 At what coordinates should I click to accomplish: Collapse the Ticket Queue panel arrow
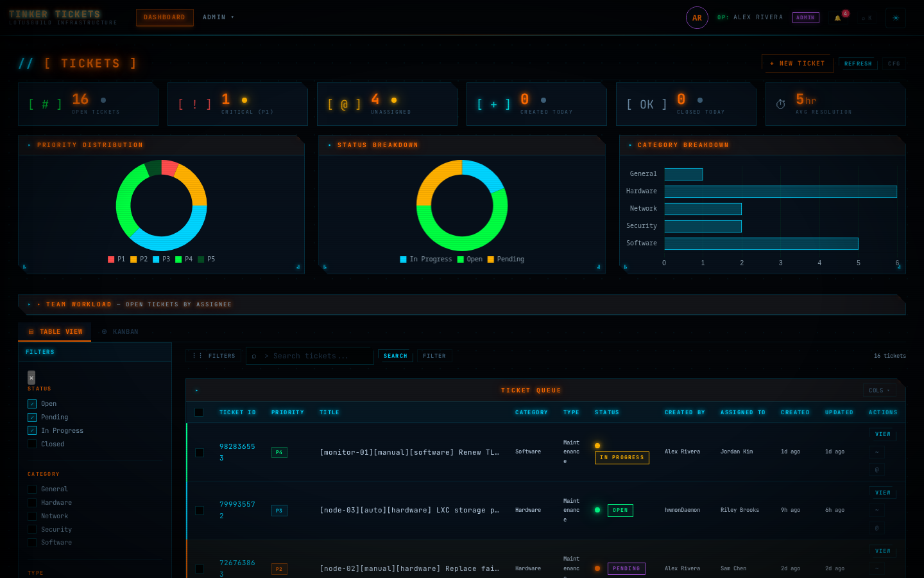[196, 390]
